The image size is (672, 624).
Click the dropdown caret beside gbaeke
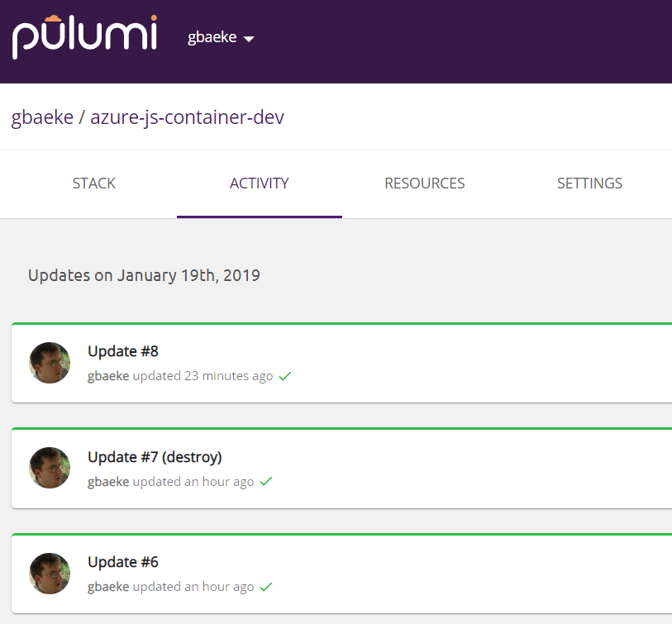coord(249,40)
